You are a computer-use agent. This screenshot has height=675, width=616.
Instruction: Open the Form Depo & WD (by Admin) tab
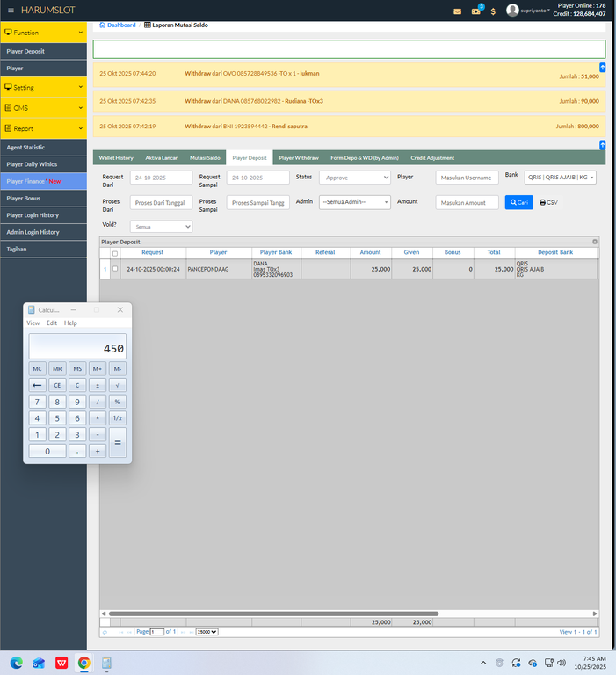[x=365, y=158]
